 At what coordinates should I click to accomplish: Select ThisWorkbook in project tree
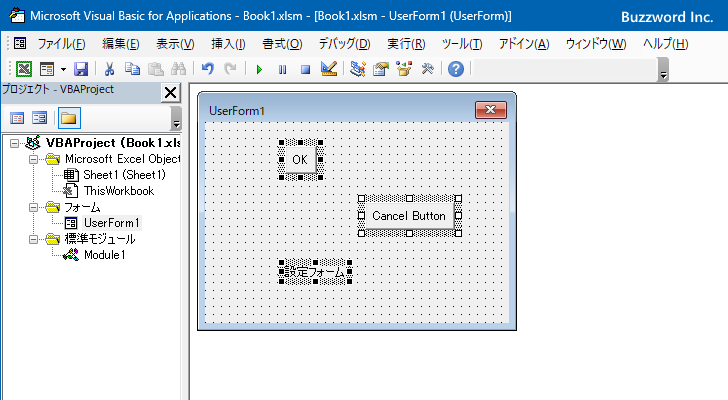119,191
